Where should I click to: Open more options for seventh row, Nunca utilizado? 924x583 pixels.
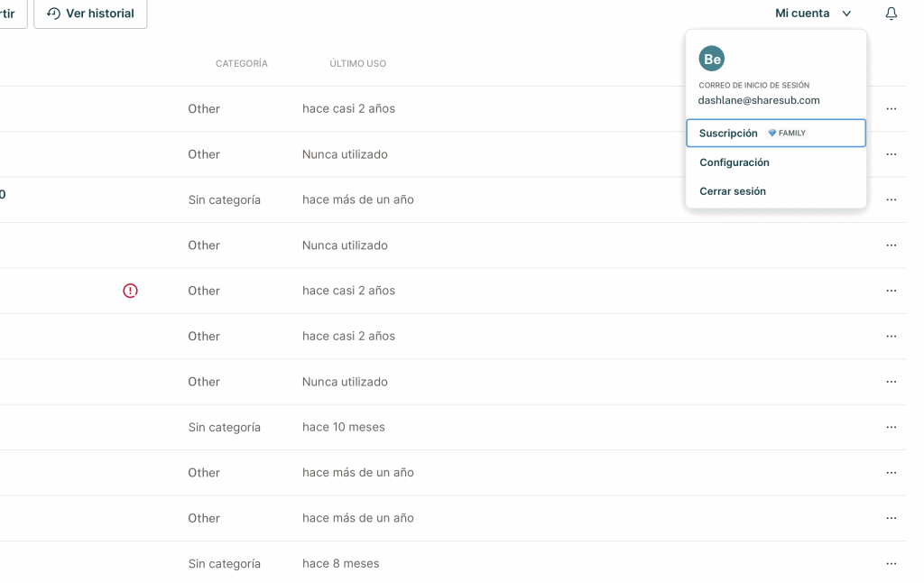click(891, 382)
